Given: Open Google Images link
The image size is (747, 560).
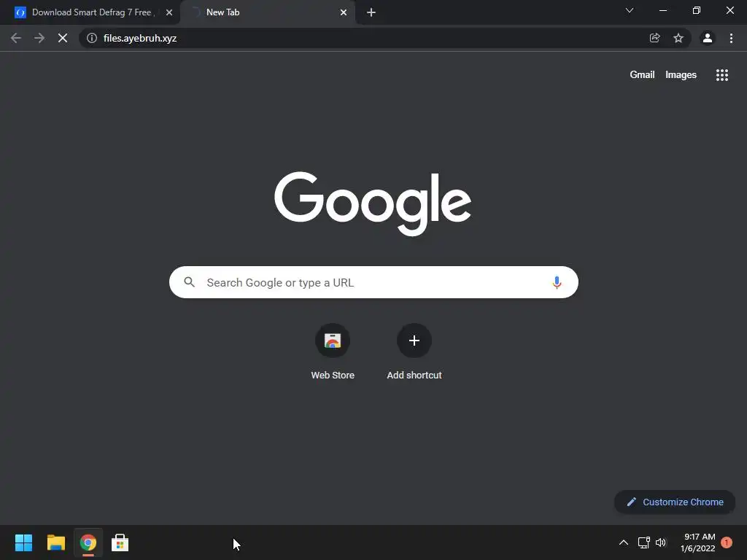Looking at the screenshot, I should tap(681, 75).
